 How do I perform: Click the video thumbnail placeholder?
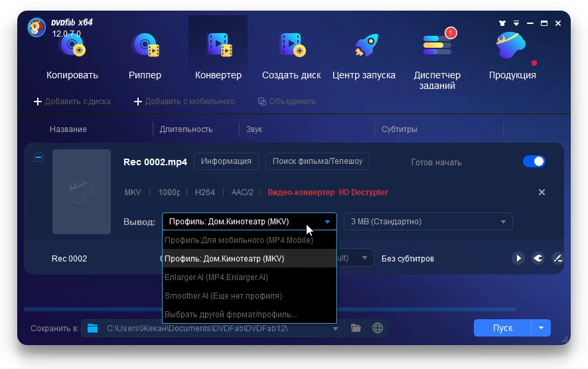point(82,192)
